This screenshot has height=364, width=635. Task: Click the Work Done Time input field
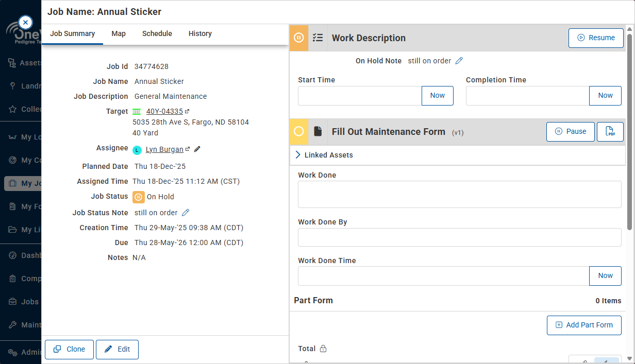pyautogui.click(x=444, y=276)
